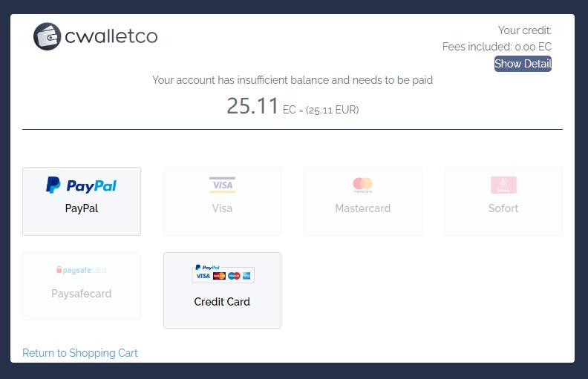Click the 25.11 amount due
This screenshot has width=588, height=379.
pyautogui.click(x=252, y=106)
